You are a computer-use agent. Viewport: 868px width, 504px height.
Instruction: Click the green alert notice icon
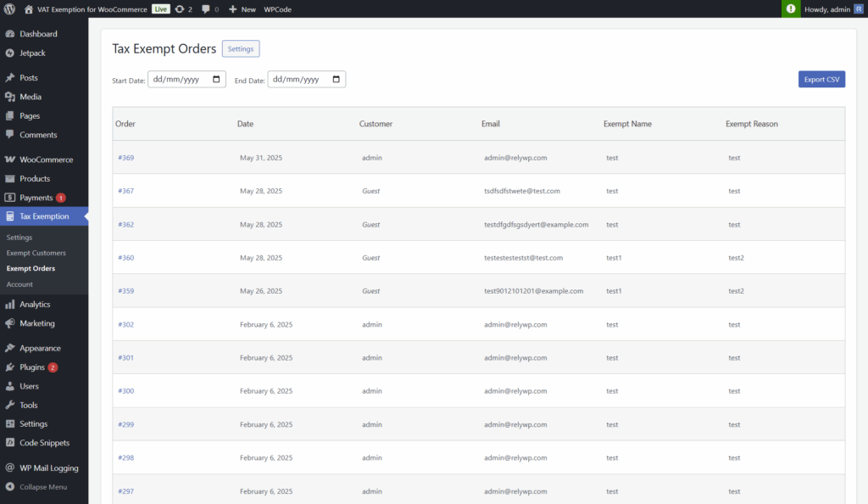(x=791, y=8)
